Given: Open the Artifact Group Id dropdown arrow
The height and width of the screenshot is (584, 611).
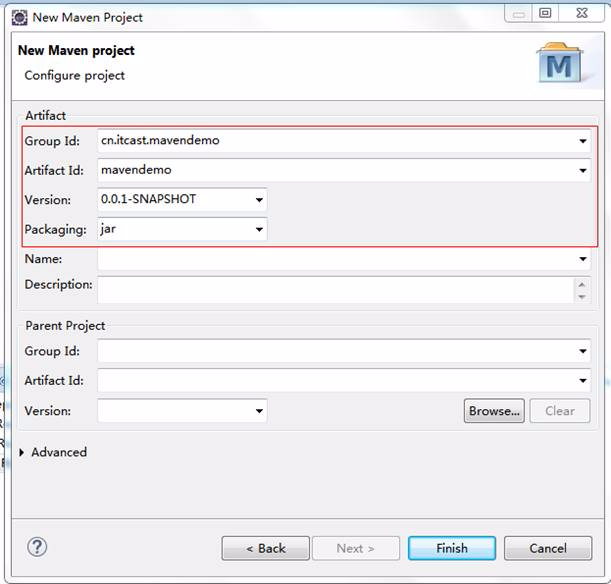Looking at the screenshot, I should coord(583,141).
